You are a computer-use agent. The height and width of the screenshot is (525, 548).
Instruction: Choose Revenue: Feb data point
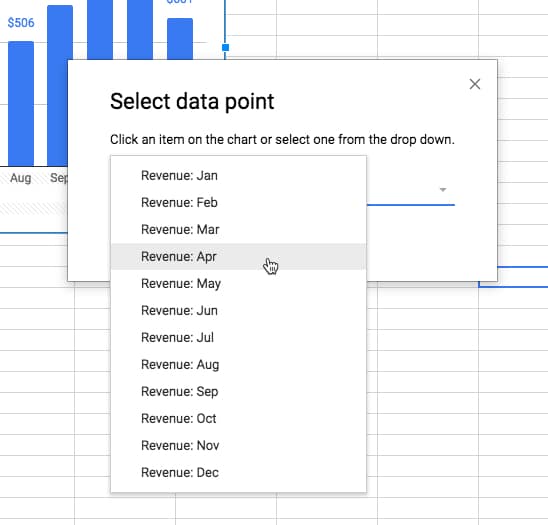pyautogui.click(x=238, y=202)
